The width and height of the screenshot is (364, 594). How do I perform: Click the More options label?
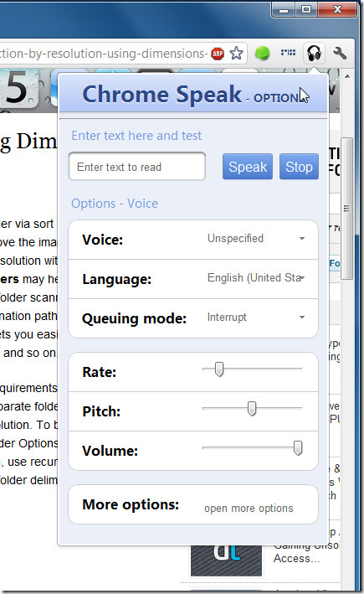(x=131, y=504)
